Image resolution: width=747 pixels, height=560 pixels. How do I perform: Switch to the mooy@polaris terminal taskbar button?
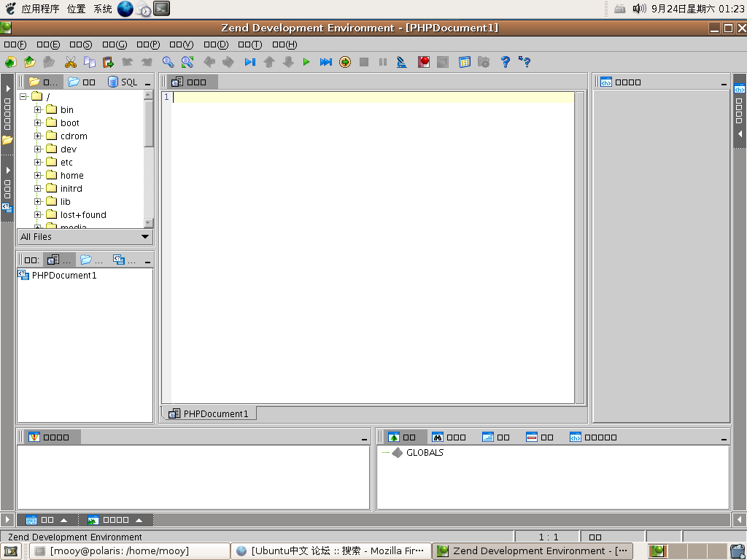point(130,551)
